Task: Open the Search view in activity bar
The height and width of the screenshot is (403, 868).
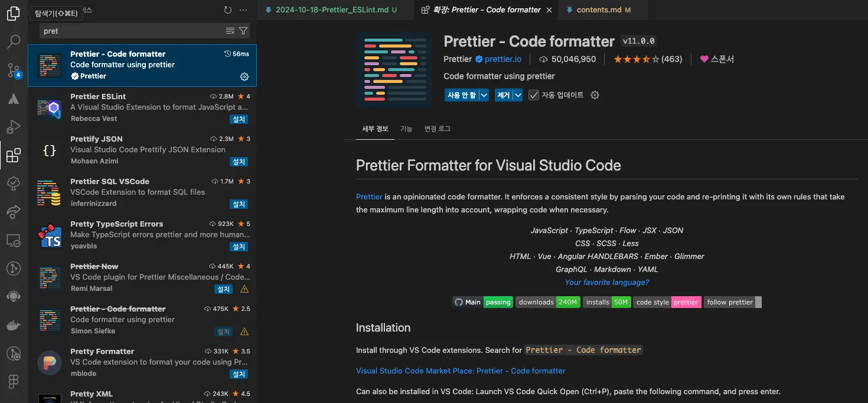Action: point(13,42)
